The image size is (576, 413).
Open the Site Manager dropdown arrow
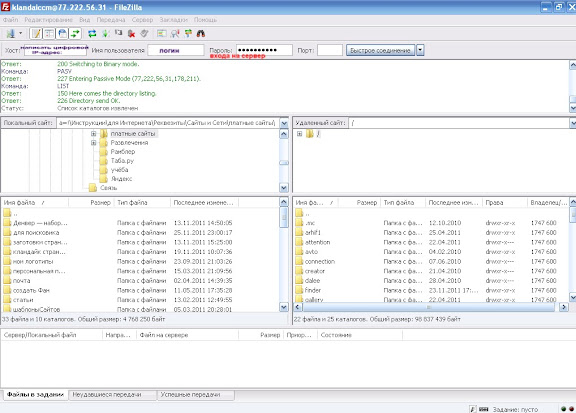(x=21, y=33)
